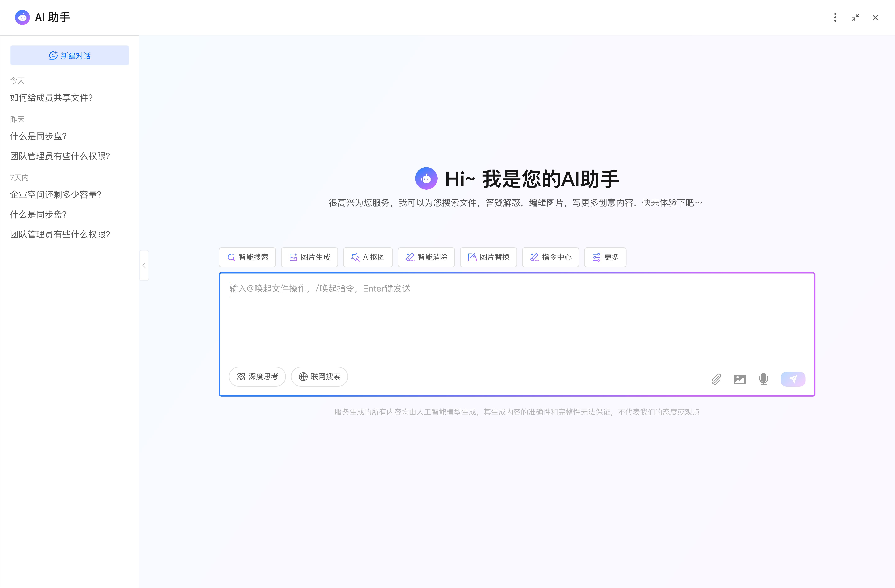Open the chat 企业空间还剩多少容量?
Viewport: 895px width, 588px height.
coord(56,195)
